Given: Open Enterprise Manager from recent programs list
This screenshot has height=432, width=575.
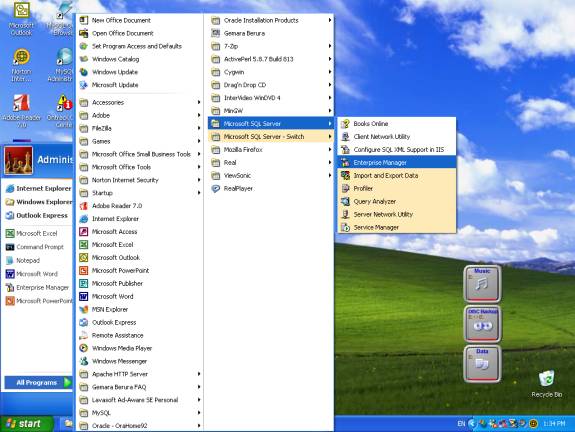Looking at the screenshot, I should click(x=38, y=288).
